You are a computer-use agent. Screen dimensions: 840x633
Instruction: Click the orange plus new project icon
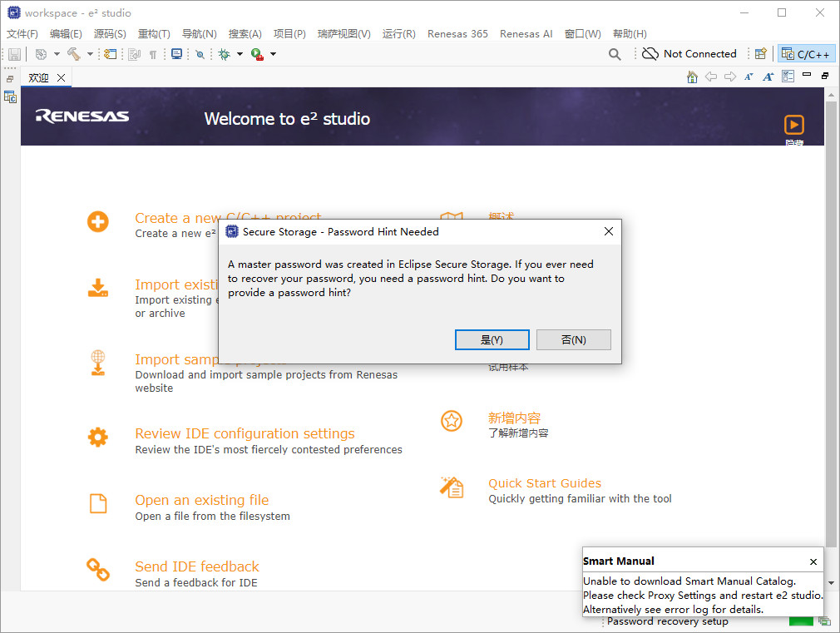pyautogui.click(x=98, y=221)
